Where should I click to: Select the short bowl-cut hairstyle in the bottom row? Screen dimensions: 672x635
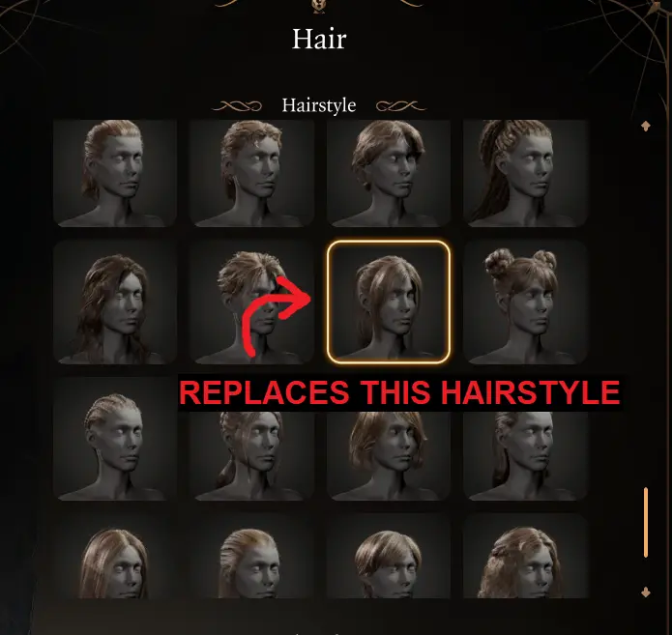tap(389, 556)
